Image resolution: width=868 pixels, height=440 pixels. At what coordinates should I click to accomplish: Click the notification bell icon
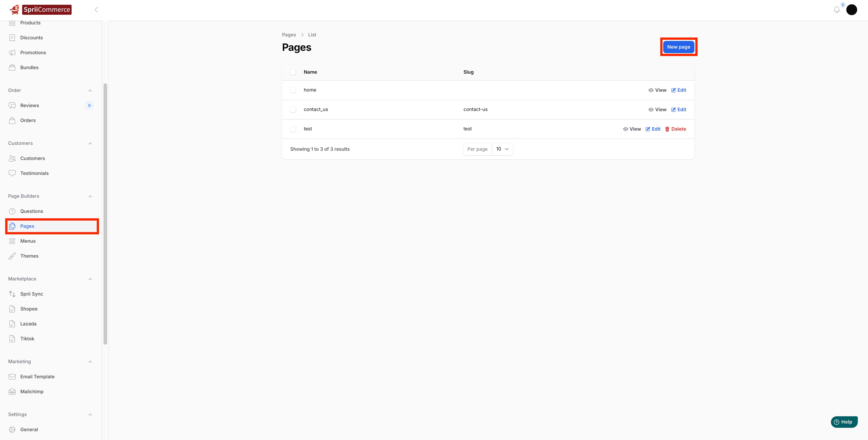pos(836,10)
